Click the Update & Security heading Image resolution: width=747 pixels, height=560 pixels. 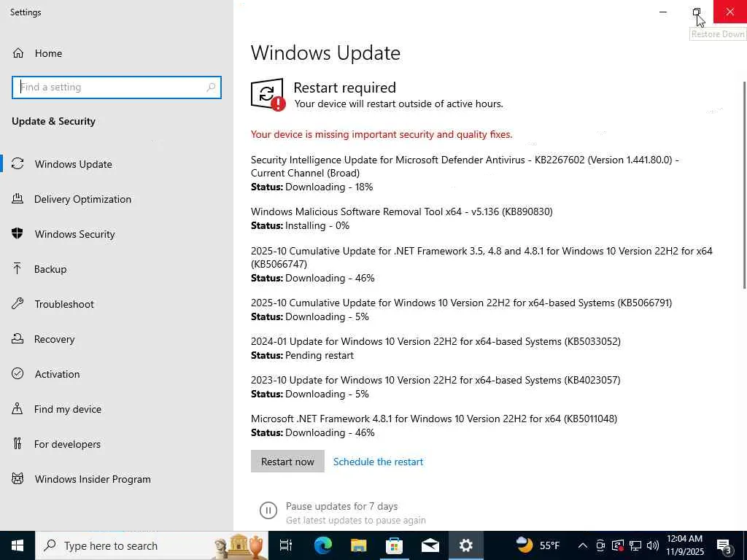click(53, 121)
